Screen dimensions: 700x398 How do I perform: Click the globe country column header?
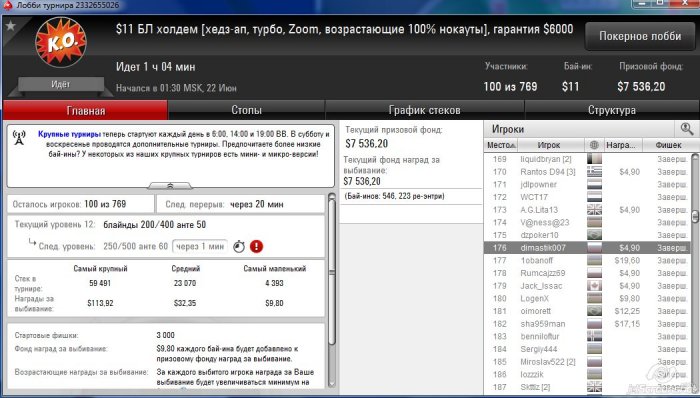[594, 145]
